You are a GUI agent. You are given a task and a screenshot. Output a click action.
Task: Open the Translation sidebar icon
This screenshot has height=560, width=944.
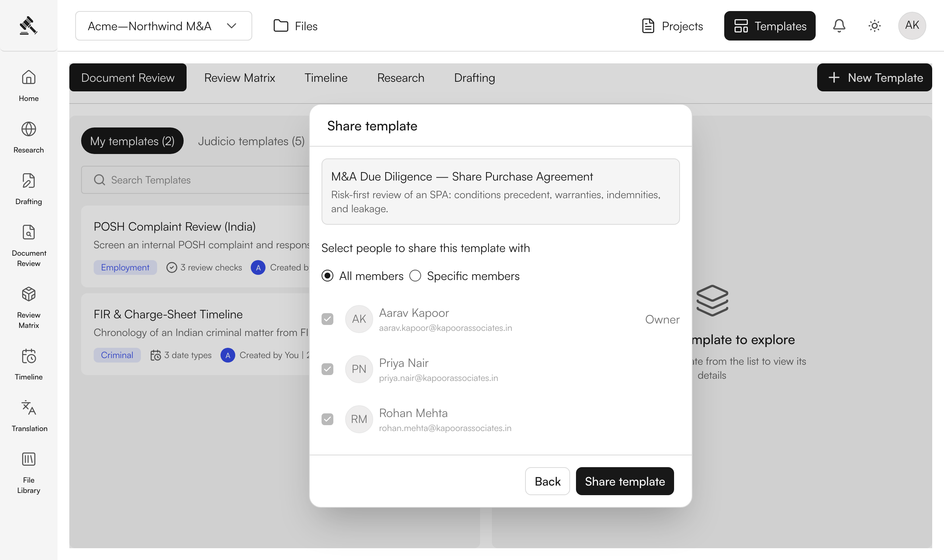29,408
